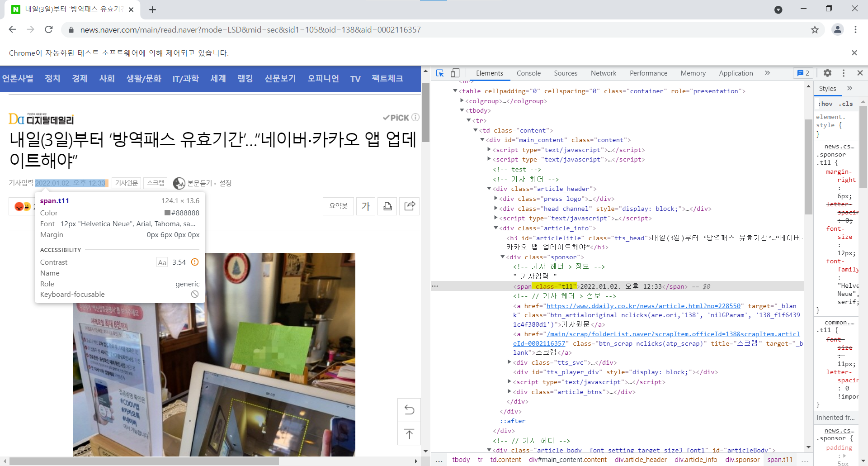The height and width of the screenshot is (466, 868).
Task: Toggle .cls element classes option
Action: coord(846,104)
